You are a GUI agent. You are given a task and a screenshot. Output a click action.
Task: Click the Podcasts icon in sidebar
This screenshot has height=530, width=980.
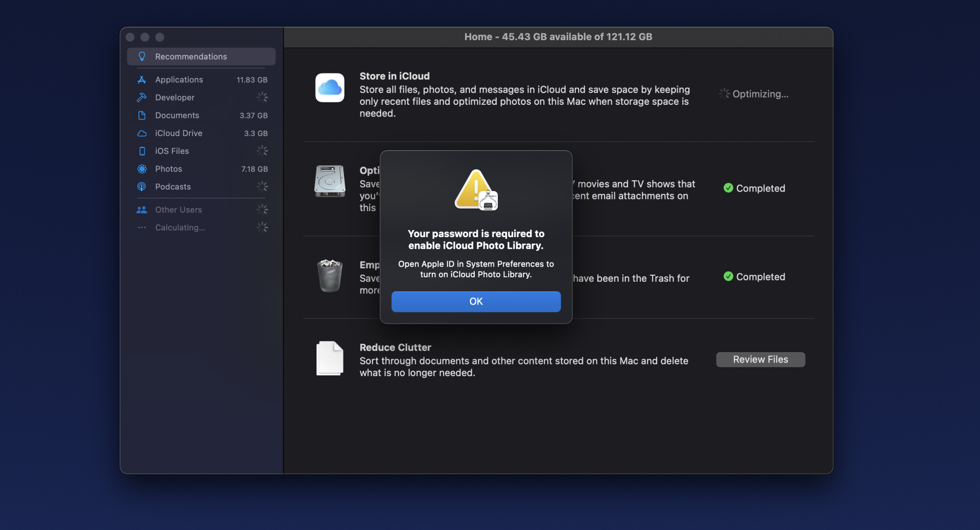coord(142,187)
